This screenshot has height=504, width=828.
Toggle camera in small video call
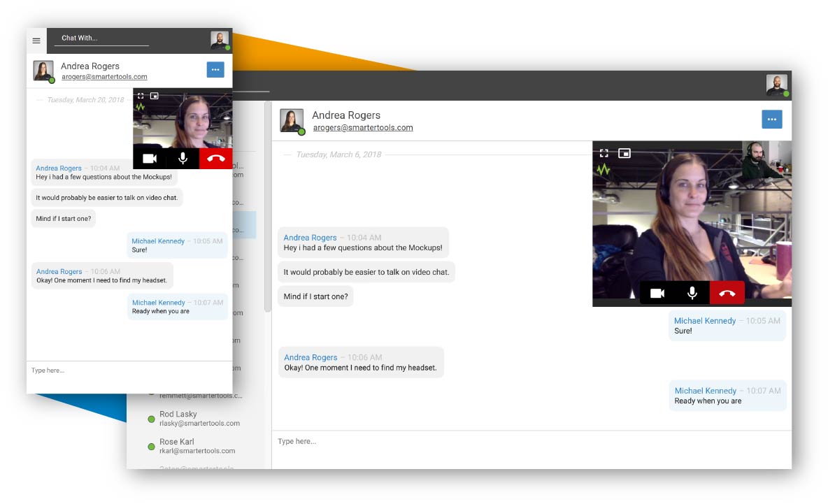click(x=150, y=158)
